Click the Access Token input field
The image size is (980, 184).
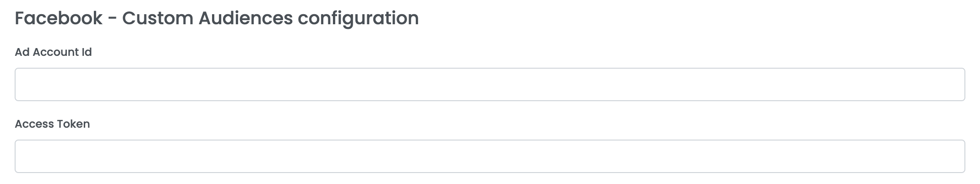click(490, 156)
